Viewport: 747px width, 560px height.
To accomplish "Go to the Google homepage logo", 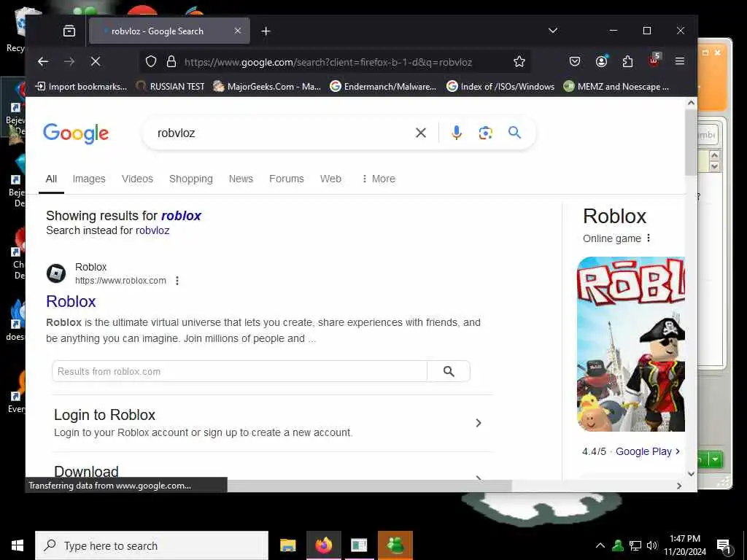I will (x=76, y=133).
